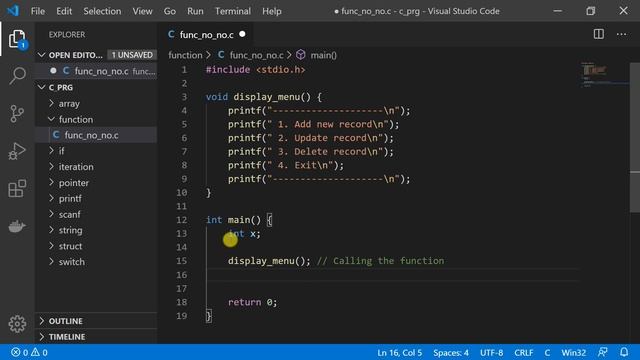Open the Explorer view in the activity bar

click(17, 39)
